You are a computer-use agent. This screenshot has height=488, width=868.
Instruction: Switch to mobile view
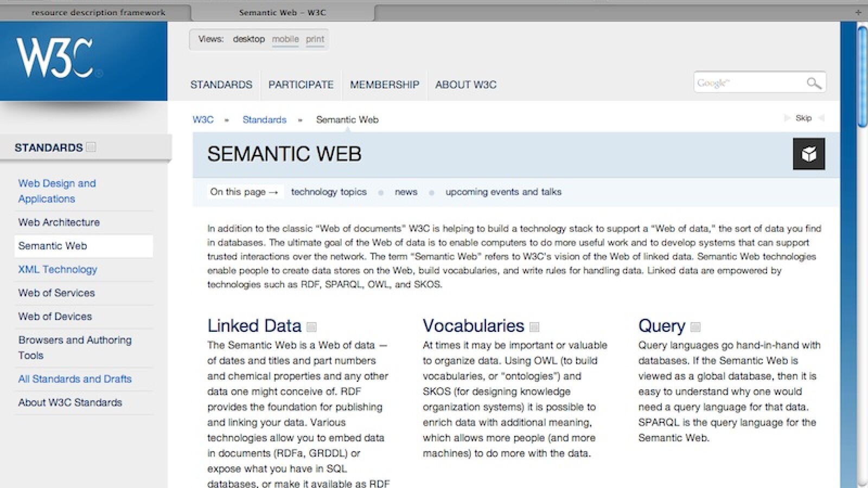point(285,39)
